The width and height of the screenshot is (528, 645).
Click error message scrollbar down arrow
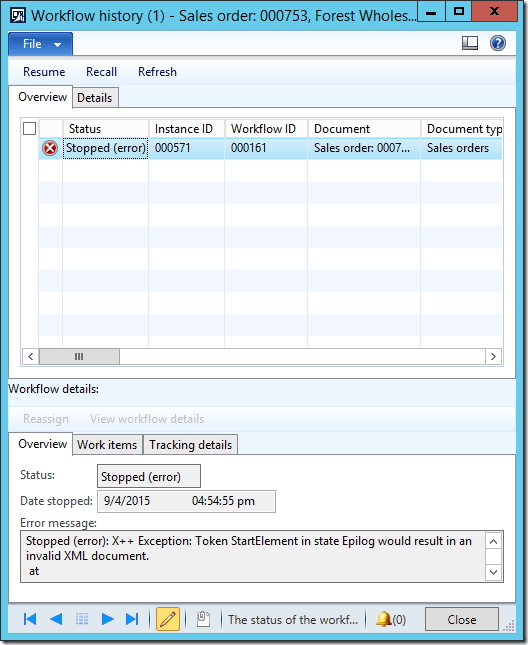point(494,572)
